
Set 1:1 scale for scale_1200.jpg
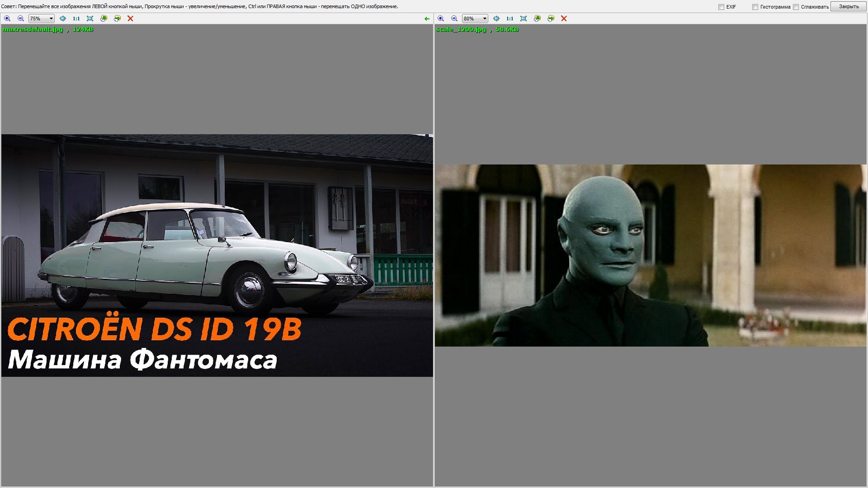[x=510, y=19]
